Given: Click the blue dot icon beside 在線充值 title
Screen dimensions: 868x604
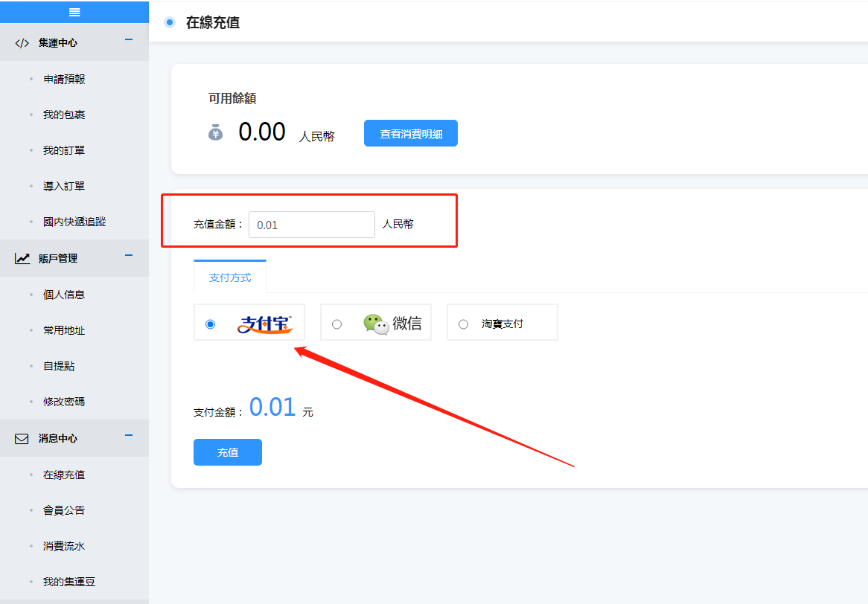Looking at the screenshot, I should click(170, 22).
